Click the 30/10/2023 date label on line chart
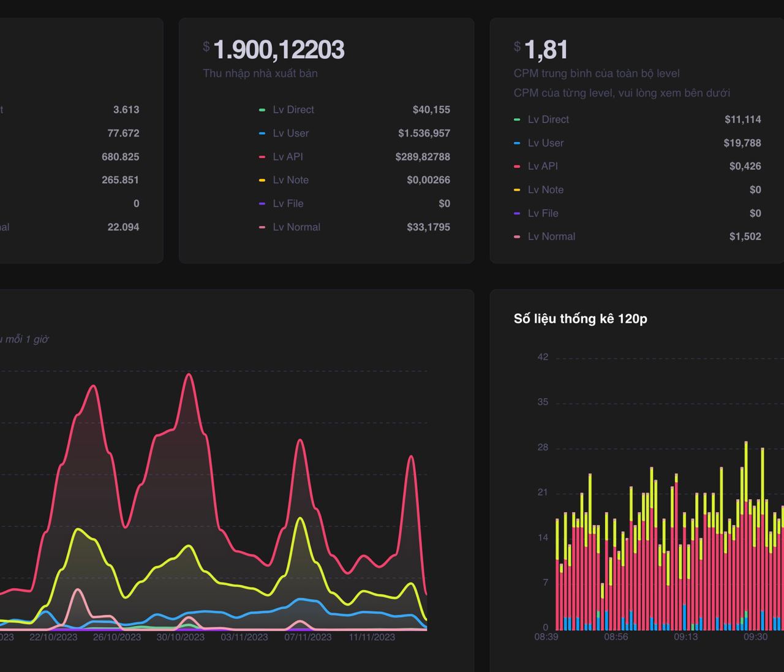 pyautogui.click(x=181, y=637)
